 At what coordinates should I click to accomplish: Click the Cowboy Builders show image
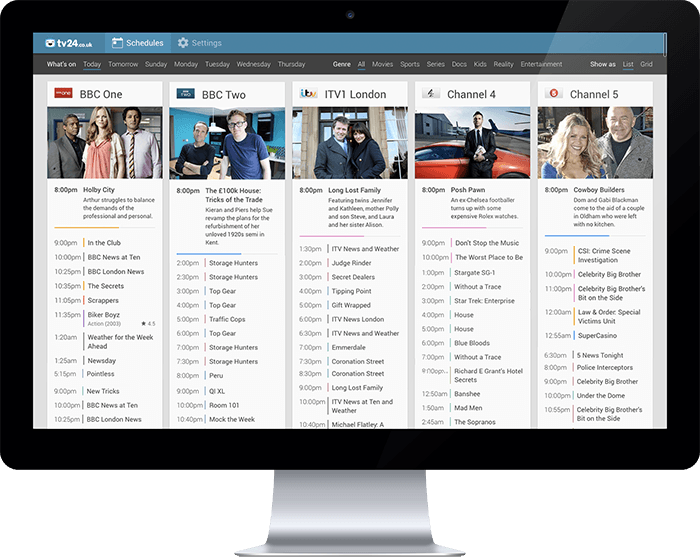point(595,142)
